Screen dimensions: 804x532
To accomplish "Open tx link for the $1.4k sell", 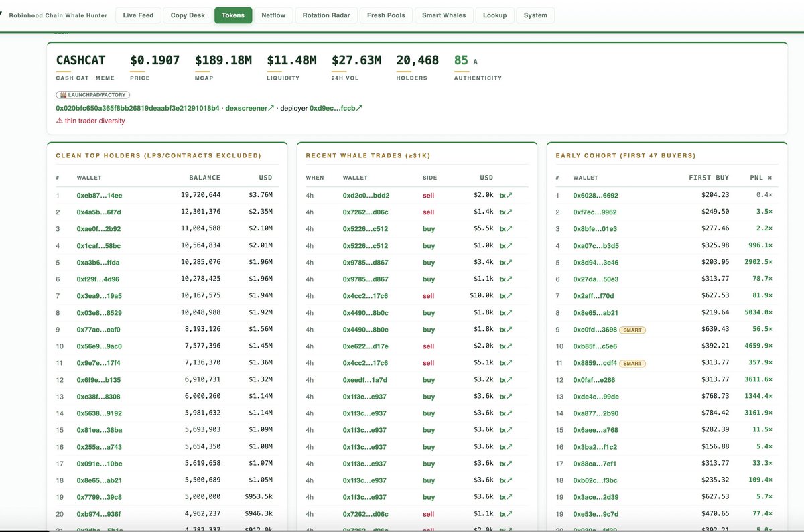I will [x=506, y=212].
